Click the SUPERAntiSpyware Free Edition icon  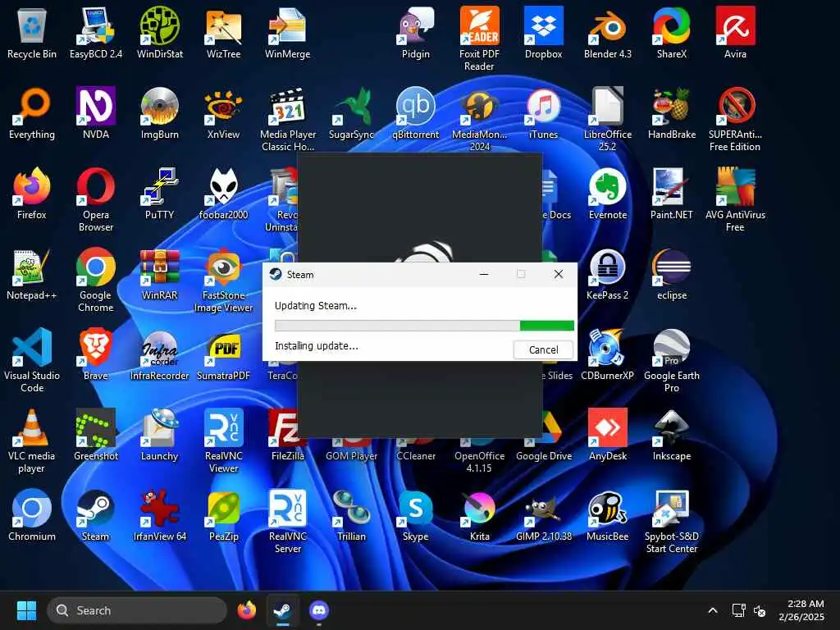click(736, 119)
